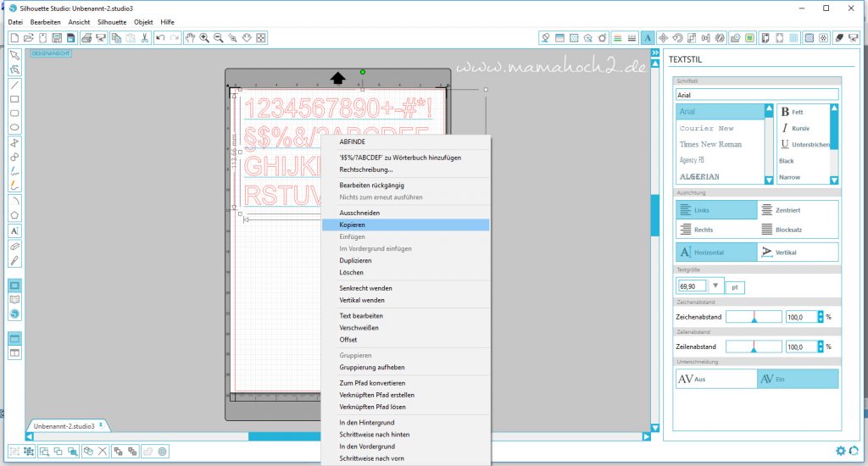868x466 pixels.
Task: Select the rounded rectangle tool
Action: tap(15, 114)
